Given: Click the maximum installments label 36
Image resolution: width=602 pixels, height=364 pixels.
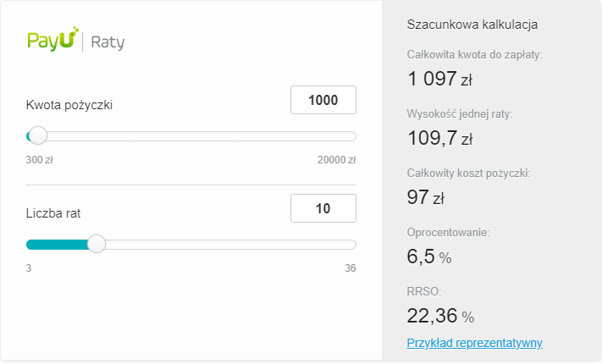Looking at the screenshot, I should 350,268.
